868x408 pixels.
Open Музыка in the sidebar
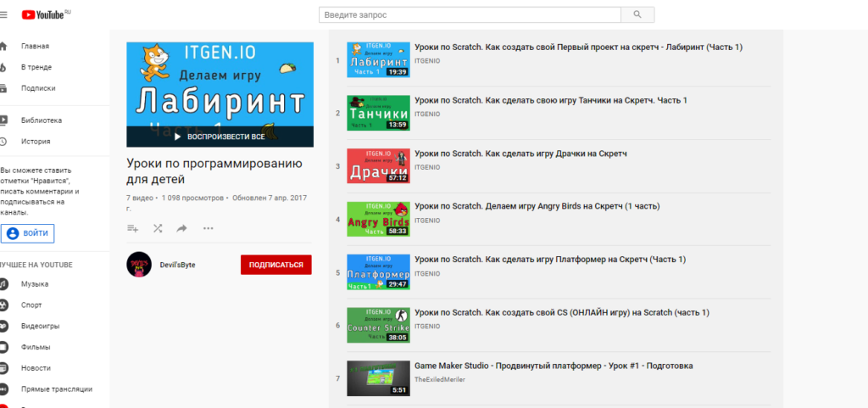point(35,284)
